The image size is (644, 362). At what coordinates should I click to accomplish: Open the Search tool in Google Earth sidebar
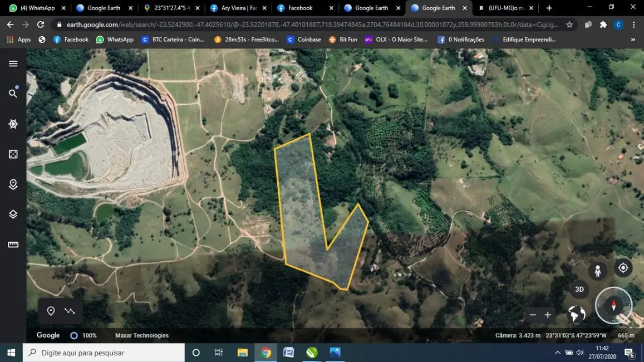13,93
